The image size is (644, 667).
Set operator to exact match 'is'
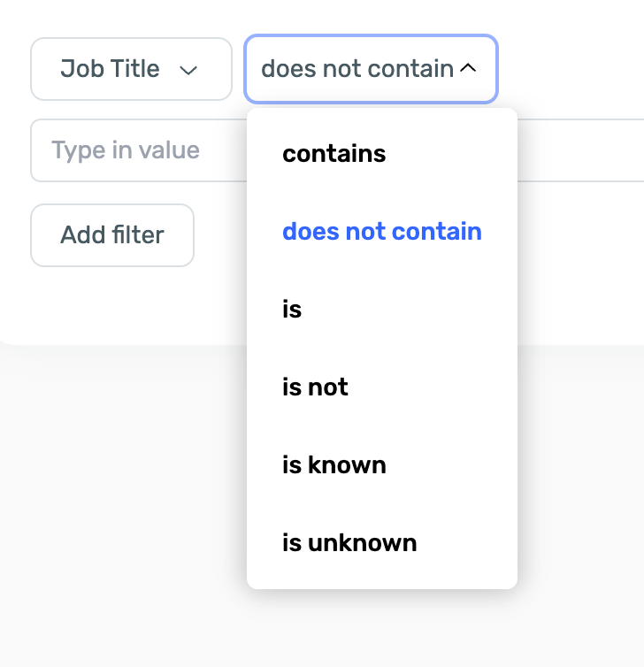pos(292,310)
